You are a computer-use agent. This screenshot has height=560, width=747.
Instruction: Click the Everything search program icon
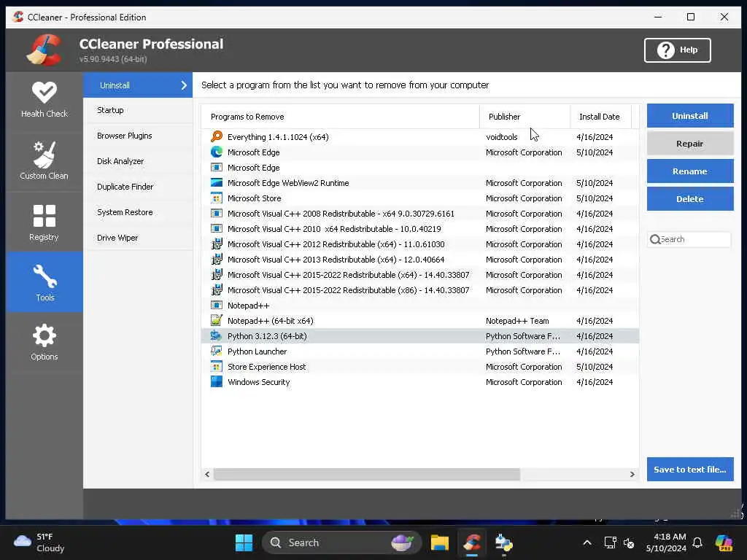pyautogui.click(x=217, y=136)
